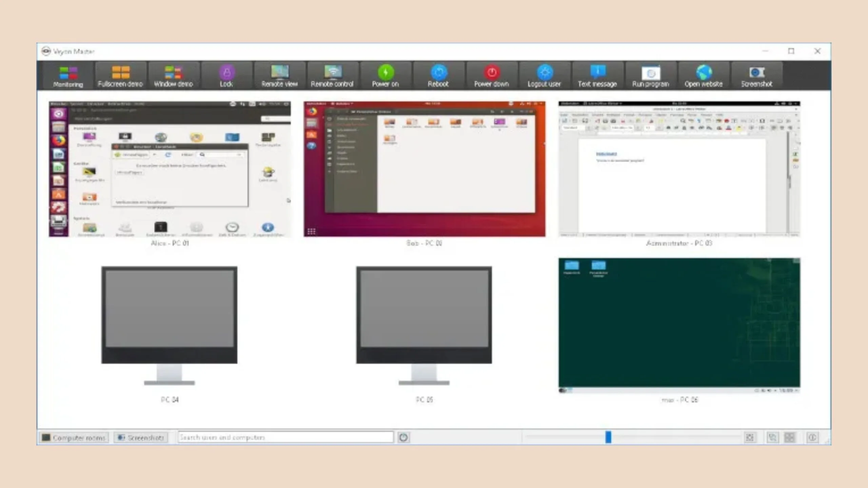Viewport: 868px width, 488px height.
Task: Open Run program tool
Action: (x=650, y=76)
